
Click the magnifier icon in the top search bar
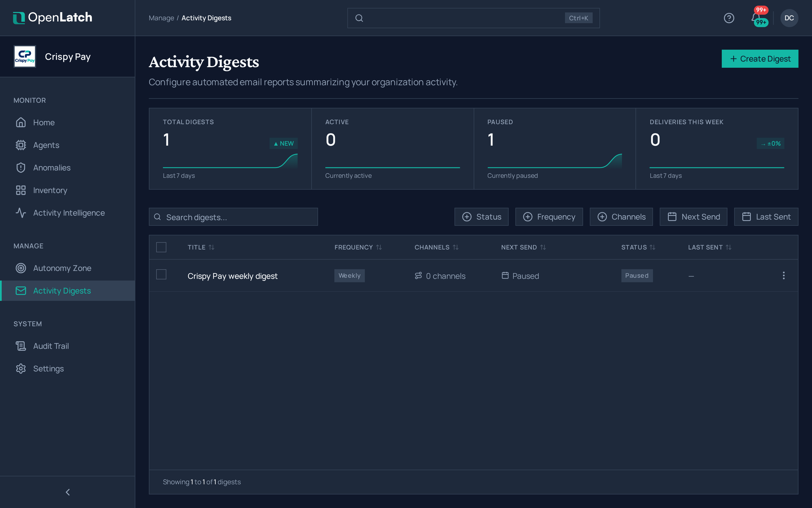359,18
